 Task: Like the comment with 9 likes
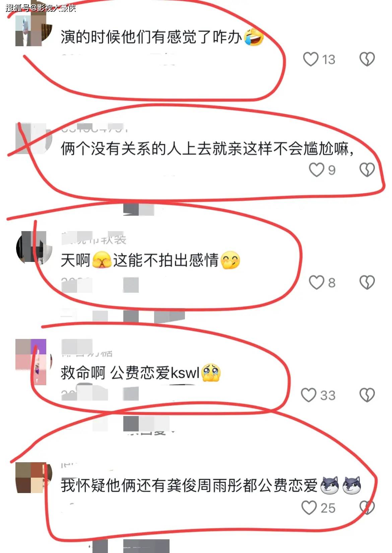(x=316, y=170)
